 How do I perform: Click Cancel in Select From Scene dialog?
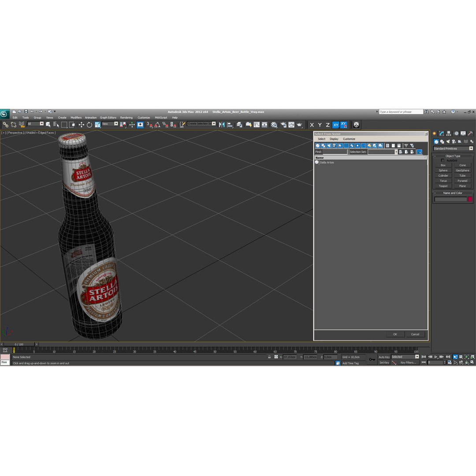point(415,334)
